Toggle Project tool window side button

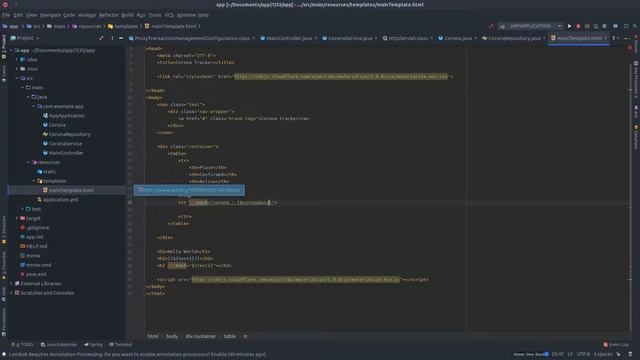click(4, 47)
